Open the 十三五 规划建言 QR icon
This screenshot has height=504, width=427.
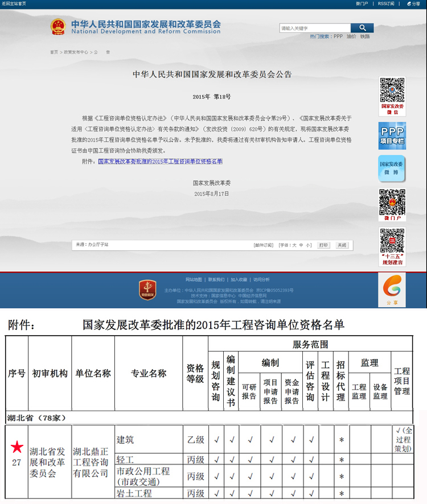click(x=392, y=245)
